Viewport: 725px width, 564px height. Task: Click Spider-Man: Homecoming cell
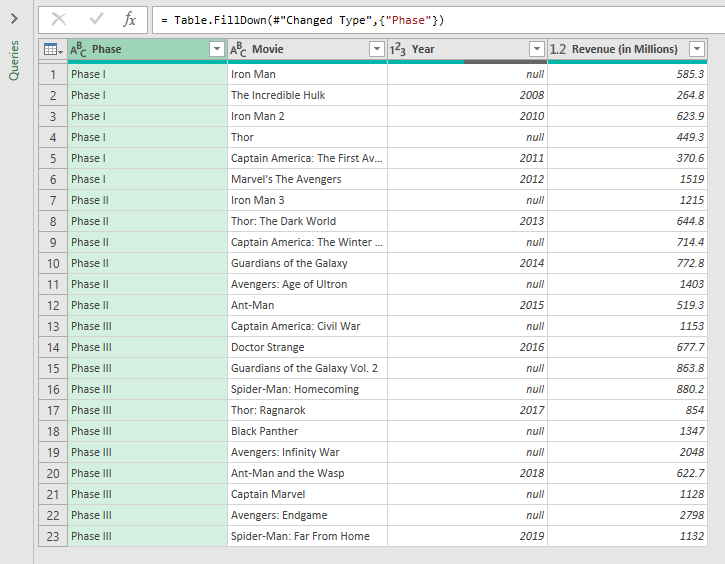[x=307, y=389]
